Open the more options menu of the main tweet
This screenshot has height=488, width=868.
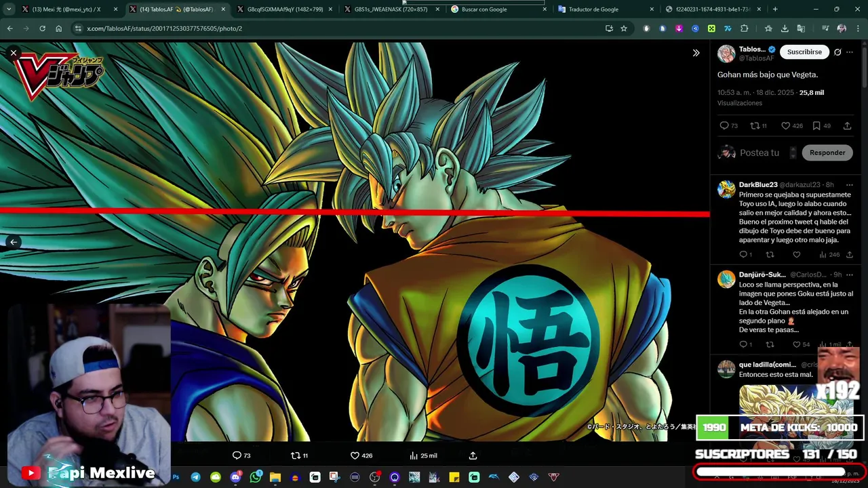(850, 52)
